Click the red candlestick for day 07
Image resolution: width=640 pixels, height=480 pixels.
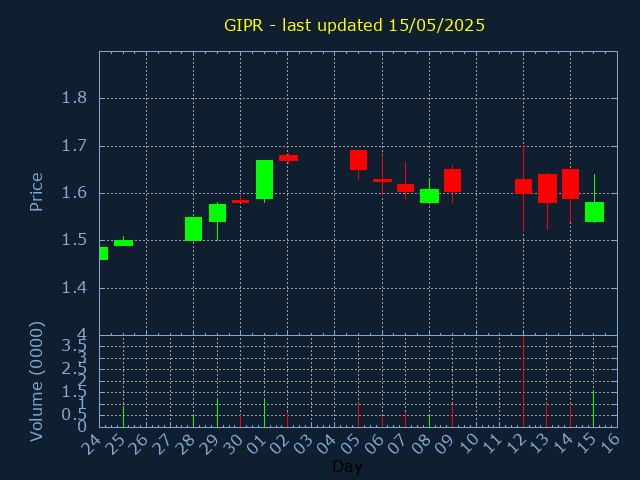pos(405,188)
